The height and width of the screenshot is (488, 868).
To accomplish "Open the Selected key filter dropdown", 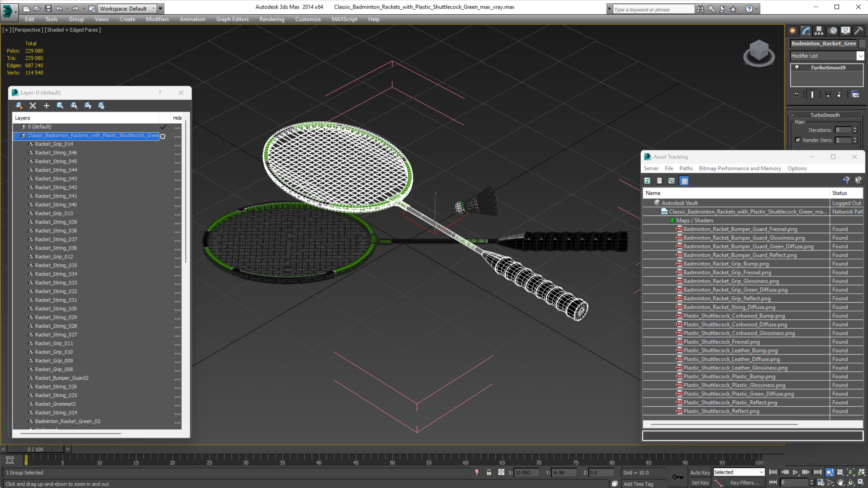I will coord(739,472).
